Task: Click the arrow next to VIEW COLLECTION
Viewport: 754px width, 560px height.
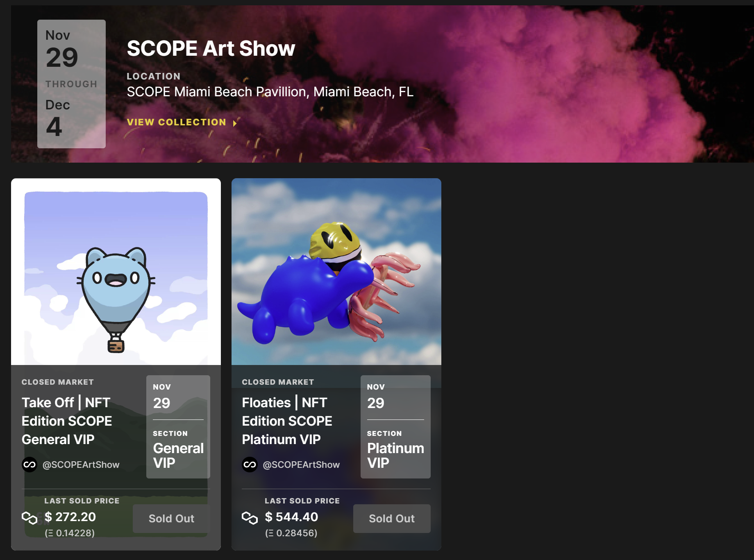Action: click(x=235, y=123)
